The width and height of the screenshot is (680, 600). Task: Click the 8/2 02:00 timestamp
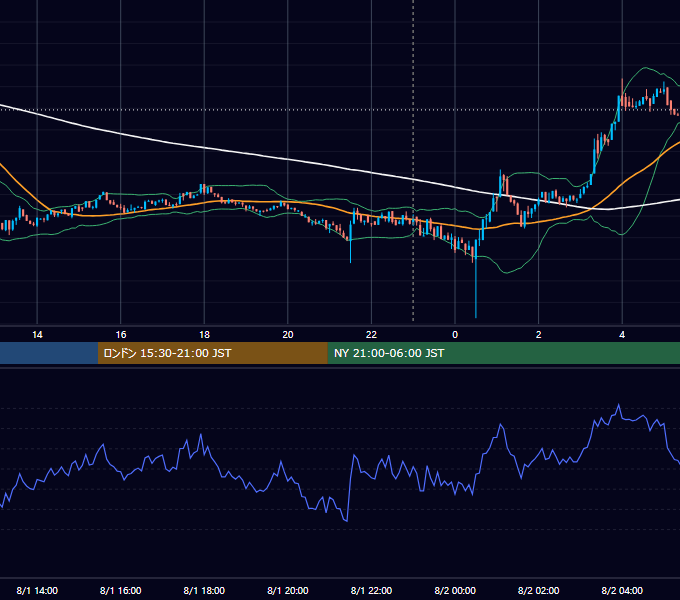tap(538, 590)
